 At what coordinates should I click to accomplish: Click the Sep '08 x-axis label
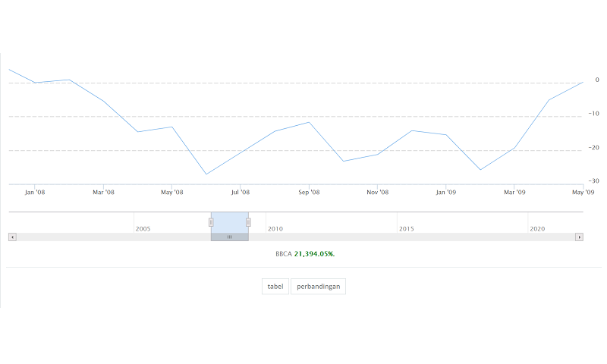coord(309,193)
